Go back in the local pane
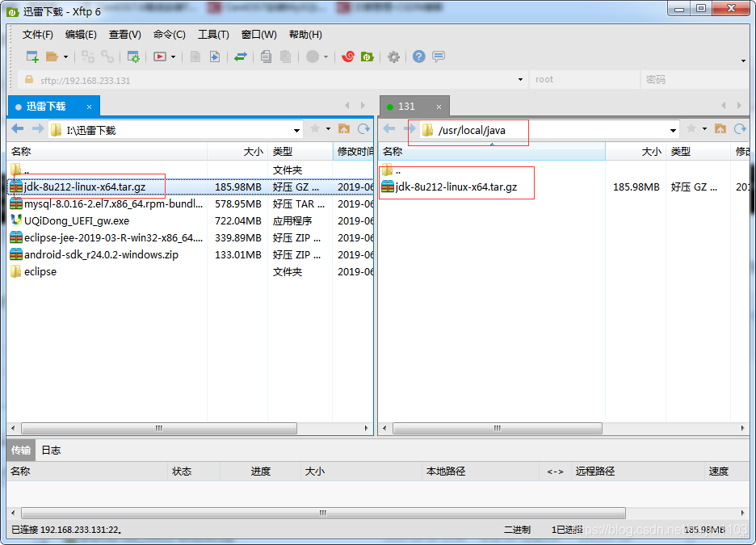This screenshot has height=545, width=756. (x=18, y=128)
